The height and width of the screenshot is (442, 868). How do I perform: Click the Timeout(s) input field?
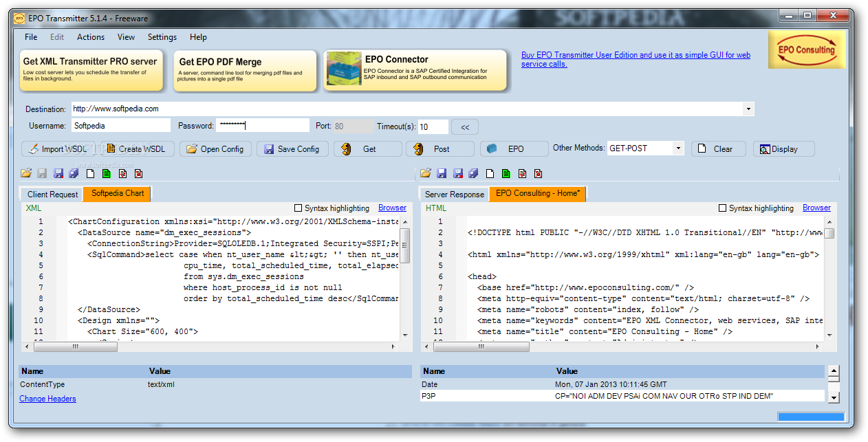pos(433,126)
